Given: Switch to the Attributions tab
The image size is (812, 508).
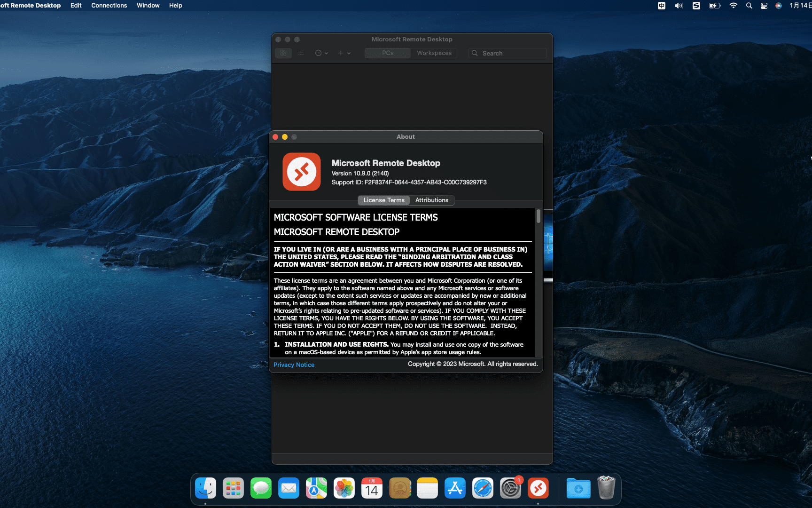Looking at the screenshot, I should [x=431, y=200].
